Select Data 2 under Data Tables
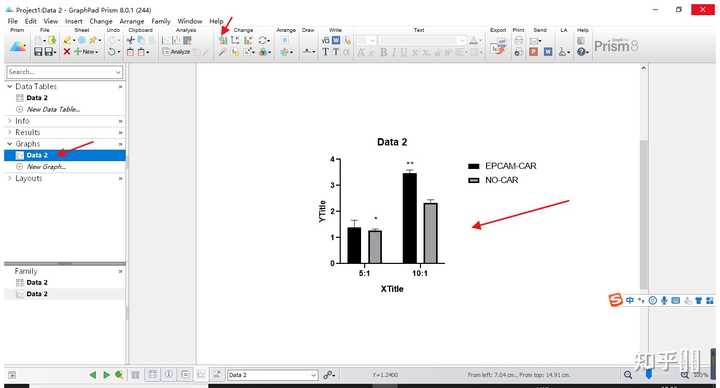The image size is (720, 388). tap(37, 98)
